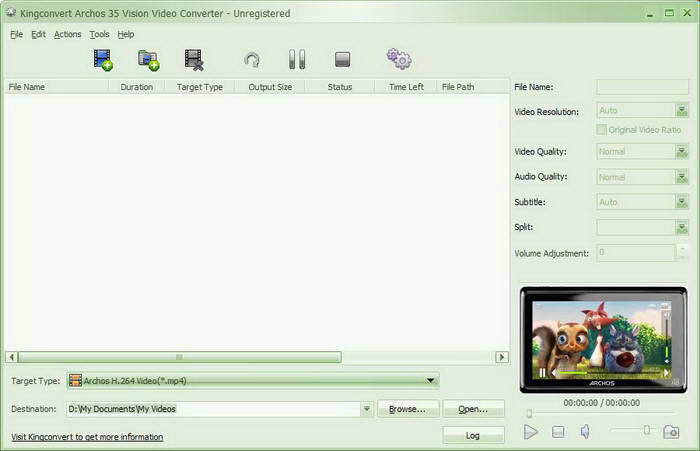Follow the Visit Kingconvert information link
The width and height of the screenshot is (700, 451).
87,437
